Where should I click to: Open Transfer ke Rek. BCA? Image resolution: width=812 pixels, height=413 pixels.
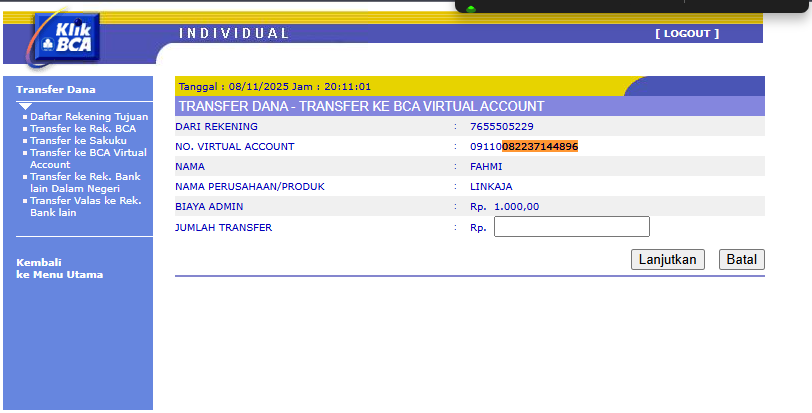click(83, 128)
